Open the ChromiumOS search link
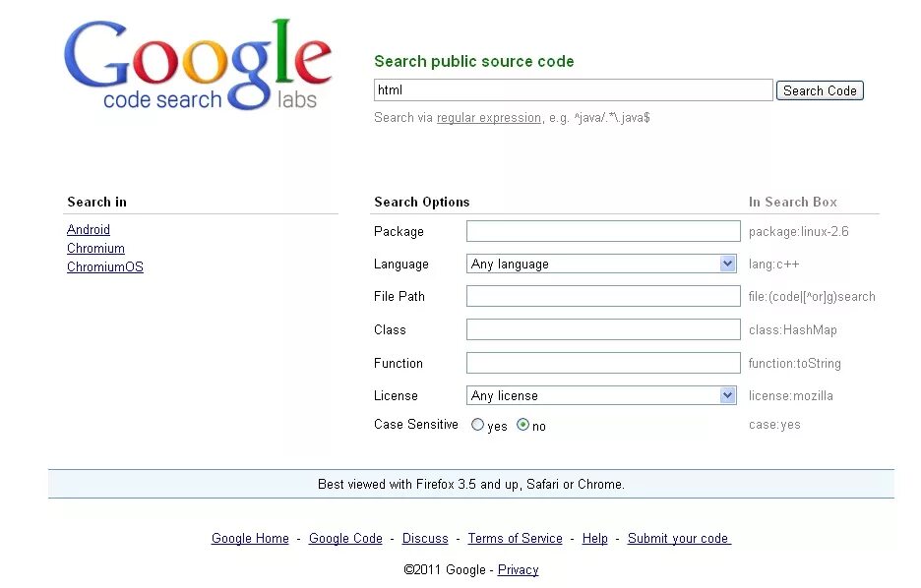 105,267
